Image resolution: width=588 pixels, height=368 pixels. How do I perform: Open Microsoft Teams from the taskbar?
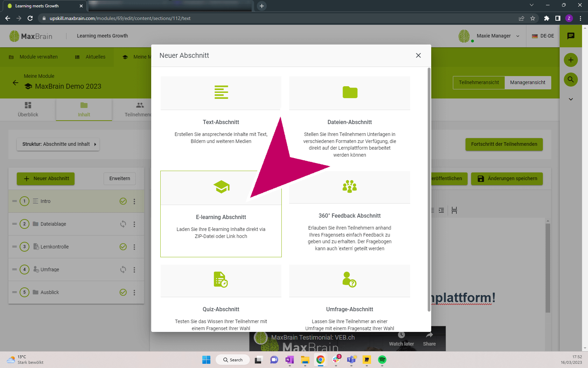pos(351,360)
